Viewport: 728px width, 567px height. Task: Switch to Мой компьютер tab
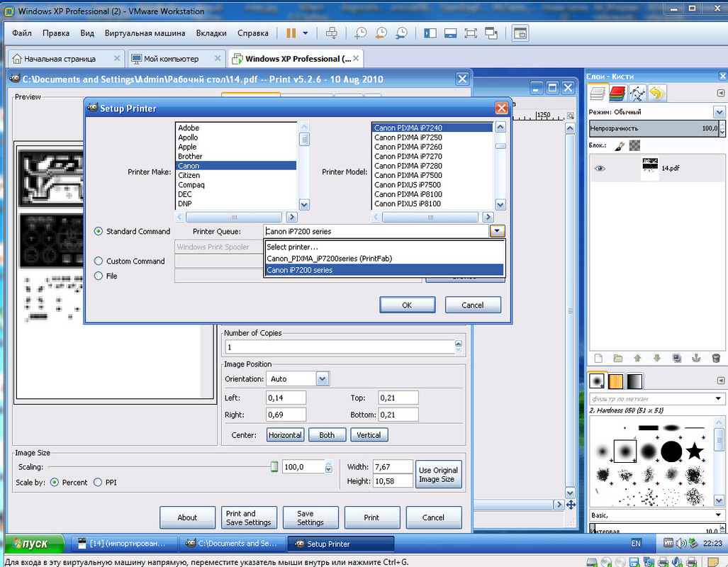[x=171, y=59]
